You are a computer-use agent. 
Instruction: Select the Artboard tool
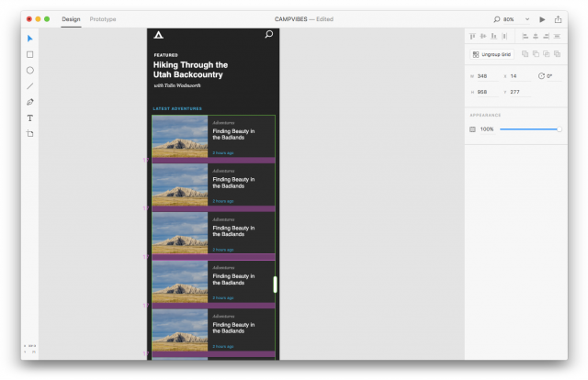(29, 134)
